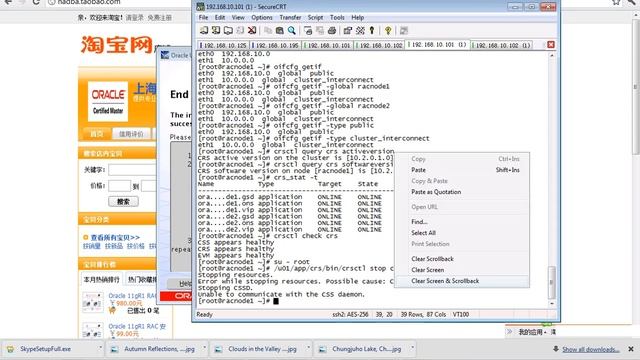Click the 搜索 search button on Taobao page
The height and width of the screenshot is (360, 640).
coord(123,201)
